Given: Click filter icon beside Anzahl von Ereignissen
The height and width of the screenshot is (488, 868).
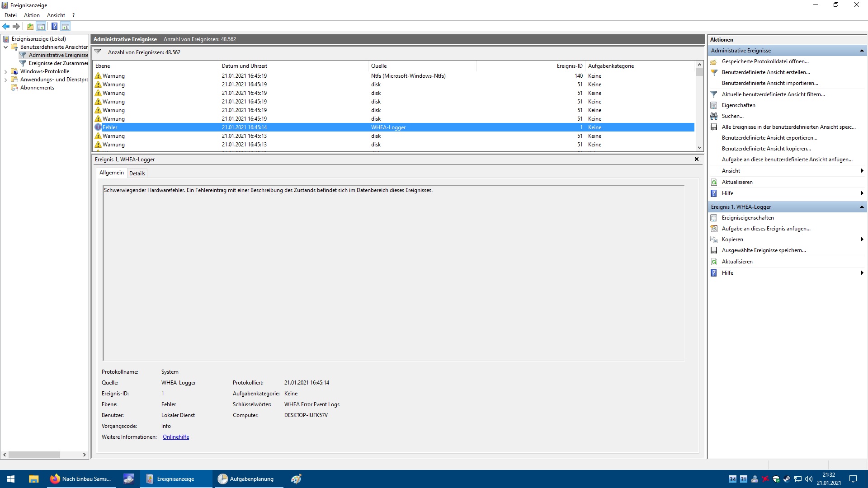Looking at the screenshot, I should pyautogui.click(x=98, y=52).
